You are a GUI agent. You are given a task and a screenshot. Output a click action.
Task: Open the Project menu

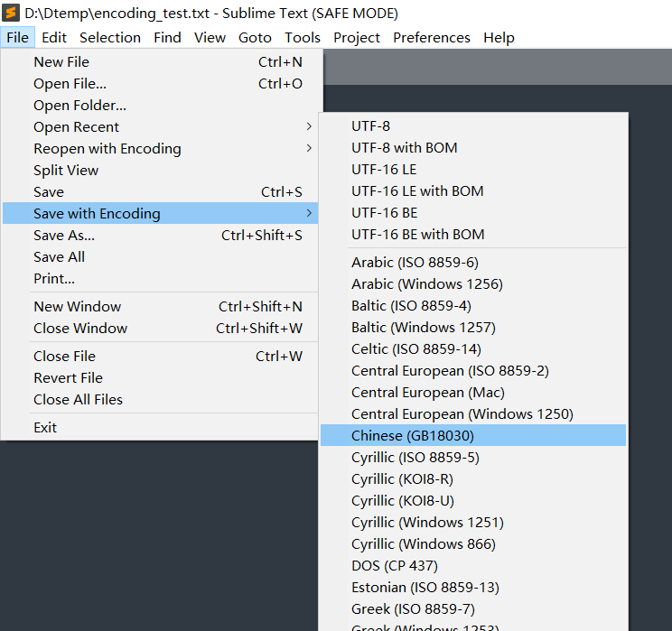tap(357, 38)
